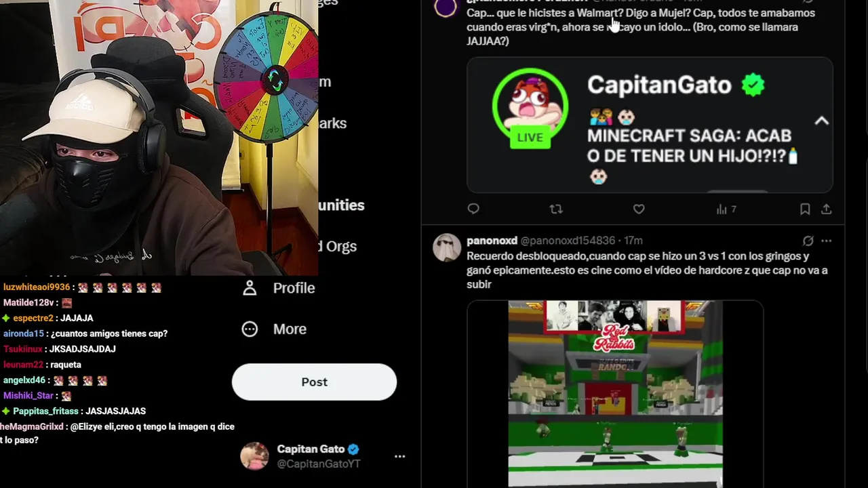Open the MINECRAFT SAGA stream title

tap(692, 146)
